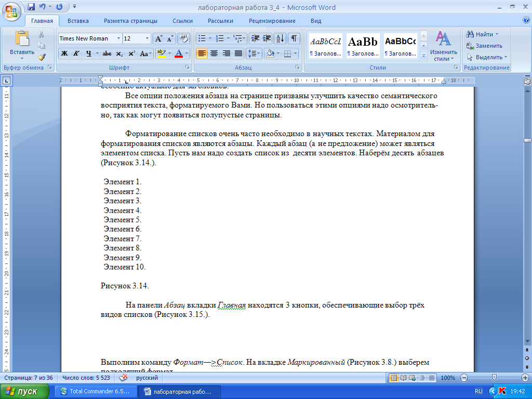
Task: Copy the selection using the Copy icon
Action: [42, 46]
